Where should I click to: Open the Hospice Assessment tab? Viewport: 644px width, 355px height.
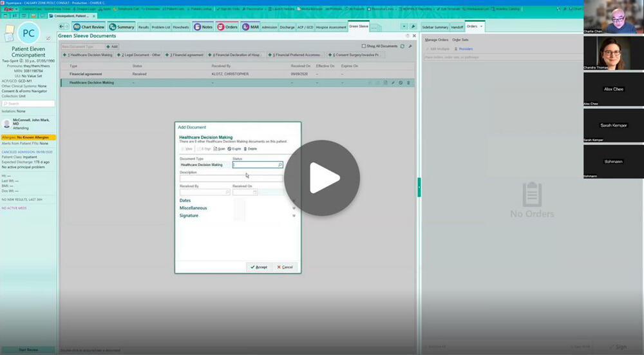tap(331, 27)
